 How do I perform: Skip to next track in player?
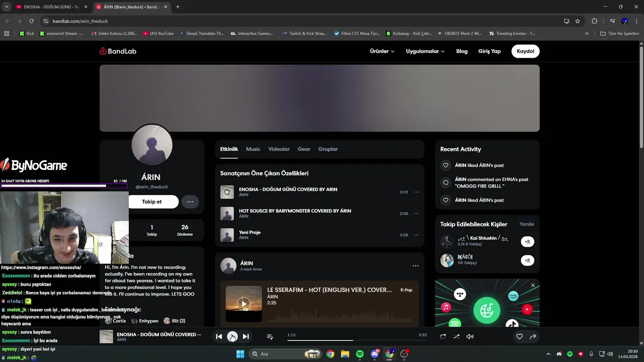point(246,336)
